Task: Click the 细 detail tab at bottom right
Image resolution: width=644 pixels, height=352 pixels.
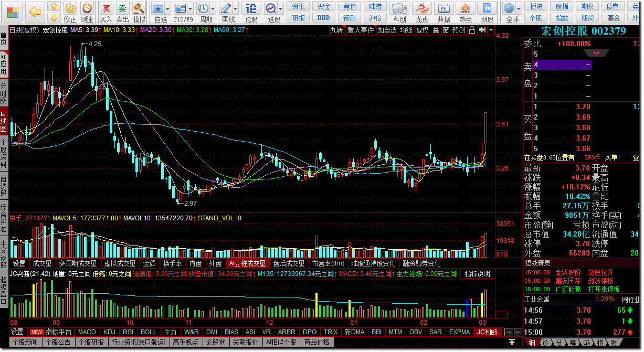Action: 531,343
